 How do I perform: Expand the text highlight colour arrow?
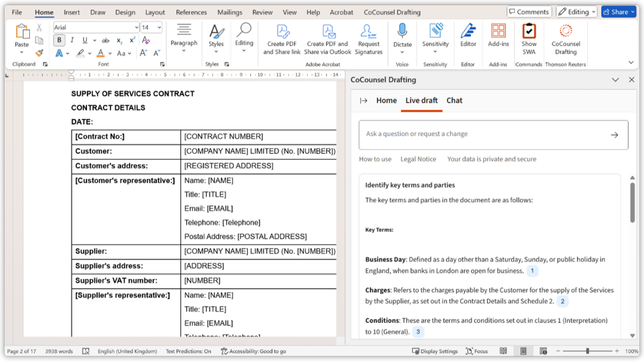pos(90,53)
